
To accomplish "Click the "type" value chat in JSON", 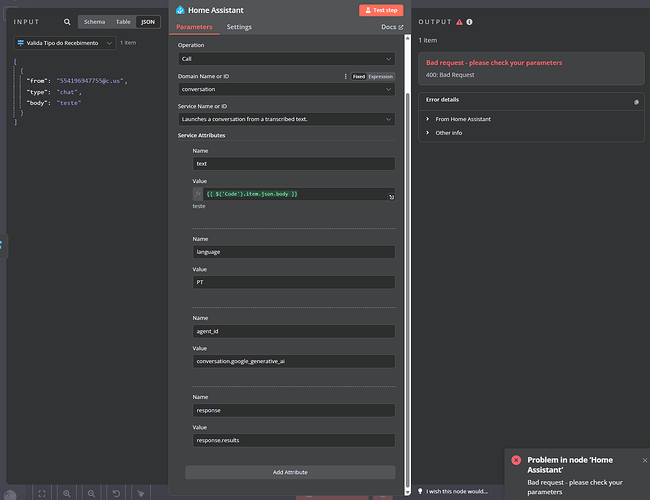I will [x=67, y=92].
